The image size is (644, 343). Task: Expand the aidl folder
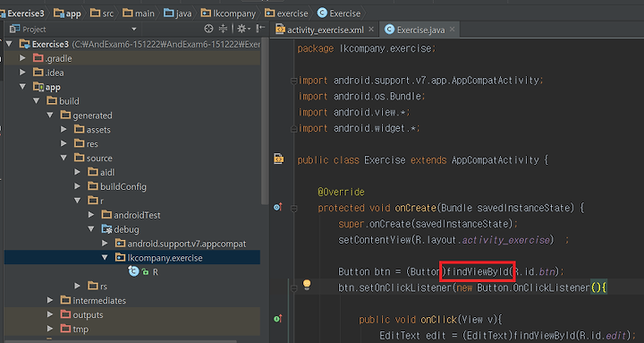click(77, 172)
